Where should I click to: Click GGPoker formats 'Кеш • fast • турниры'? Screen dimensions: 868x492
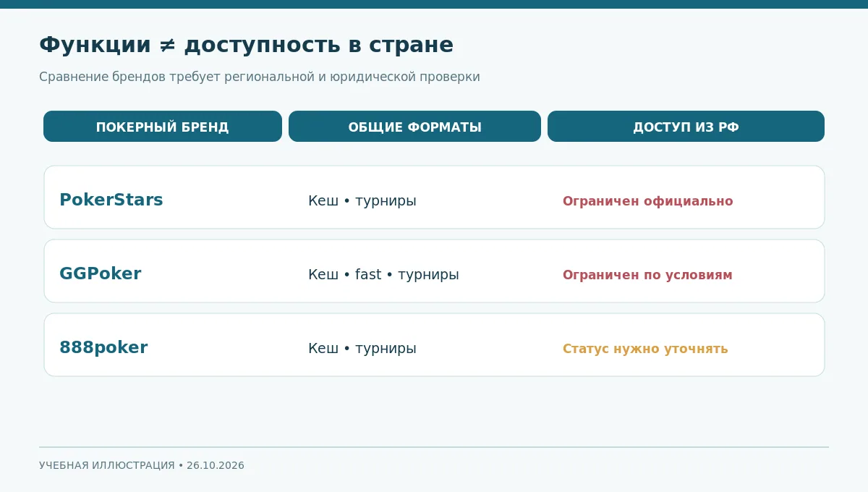click(383, 275)
